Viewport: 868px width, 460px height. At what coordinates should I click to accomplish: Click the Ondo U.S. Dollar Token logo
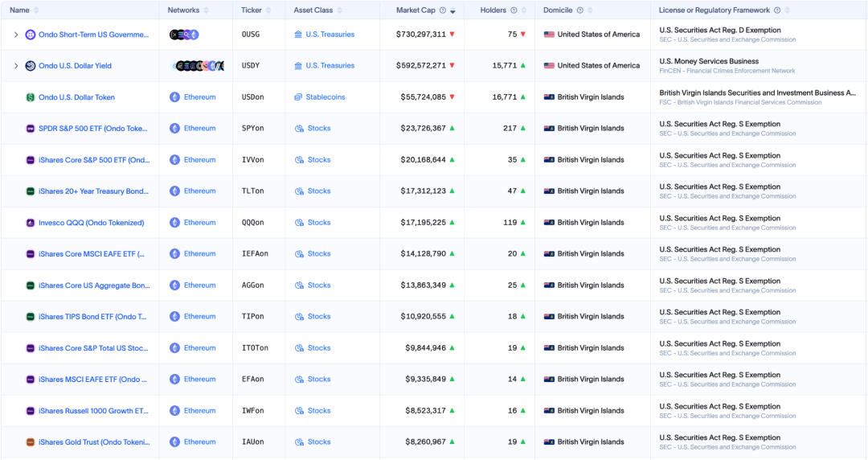(x=31, y=97)
